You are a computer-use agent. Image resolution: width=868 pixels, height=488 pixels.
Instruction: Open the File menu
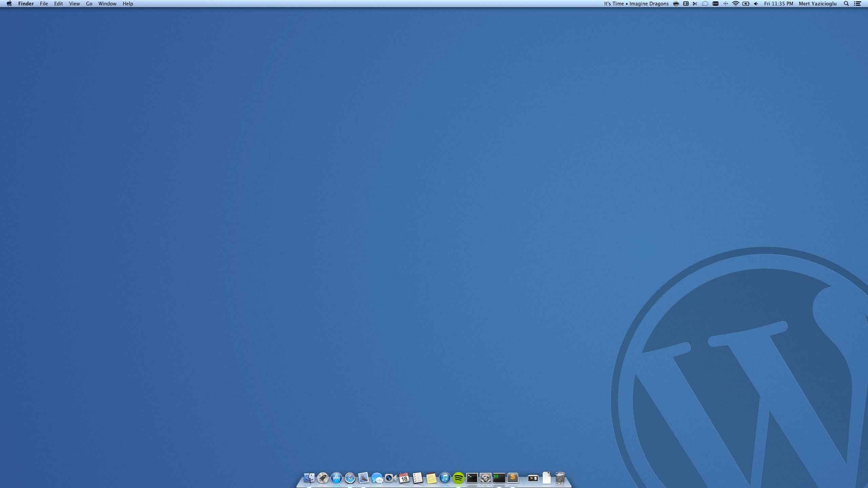44,4
